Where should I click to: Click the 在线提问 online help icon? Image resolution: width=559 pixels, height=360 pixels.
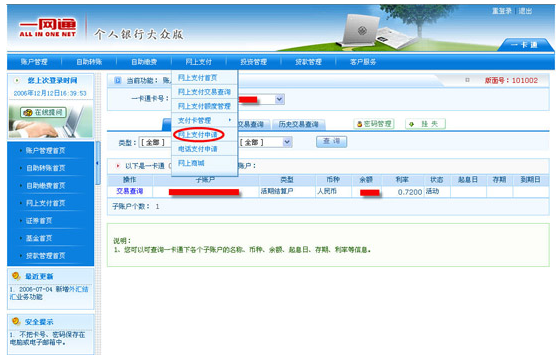point(27,113)
